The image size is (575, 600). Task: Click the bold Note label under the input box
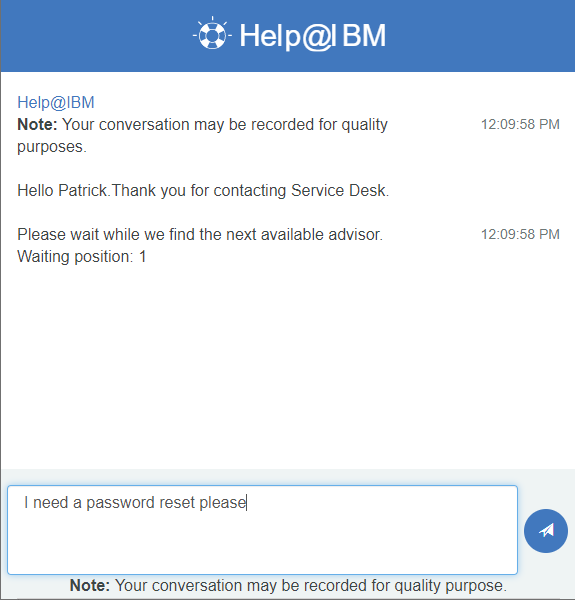coord(90,585)
